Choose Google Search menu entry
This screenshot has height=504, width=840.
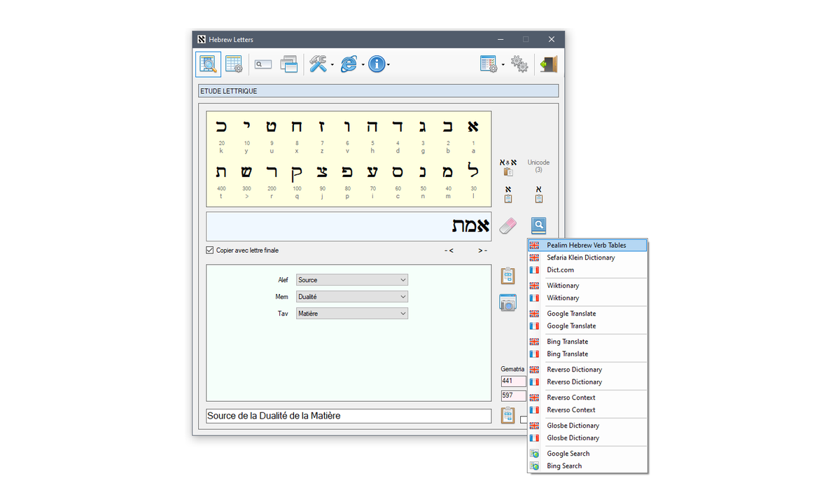(x=587, y=454)
